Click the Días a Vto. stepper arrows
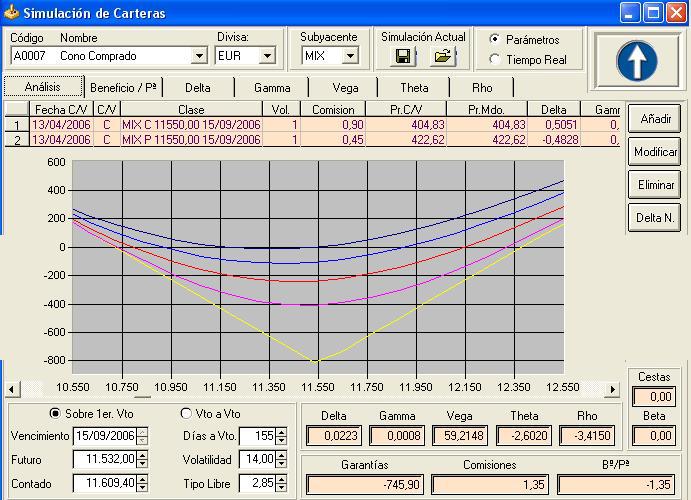 coord(281,436)
